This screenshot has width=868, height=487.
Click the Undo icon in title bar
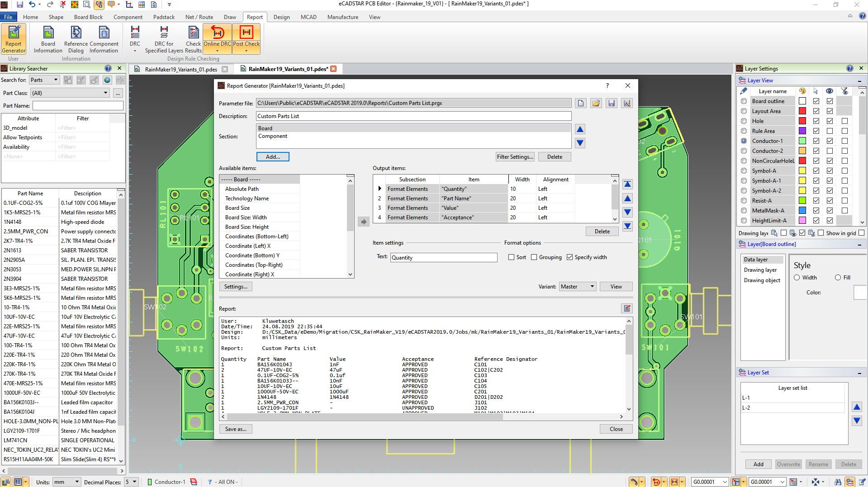coord(32,5)
